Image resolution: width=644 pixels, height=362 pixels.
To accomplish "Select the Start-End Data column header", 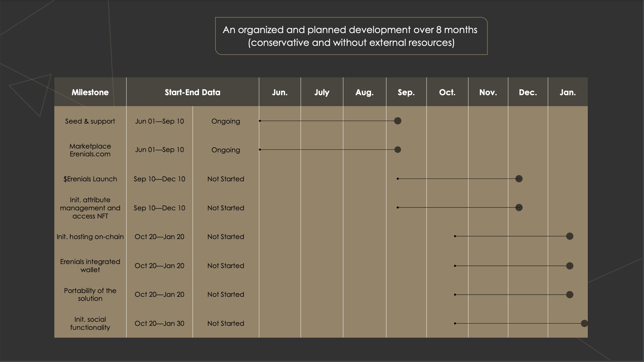I will [x=192, y=92].
